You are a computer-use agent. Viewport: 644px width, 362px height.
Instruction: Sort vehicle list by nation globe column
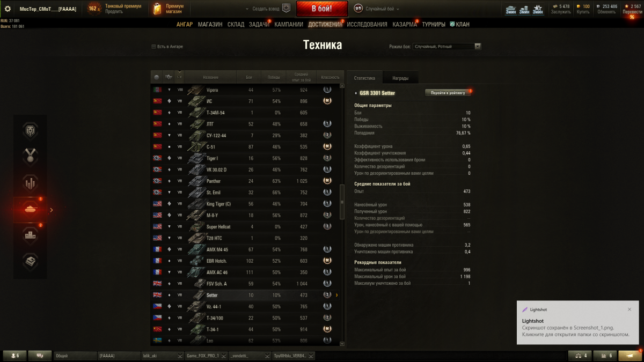tap(157, 77)
